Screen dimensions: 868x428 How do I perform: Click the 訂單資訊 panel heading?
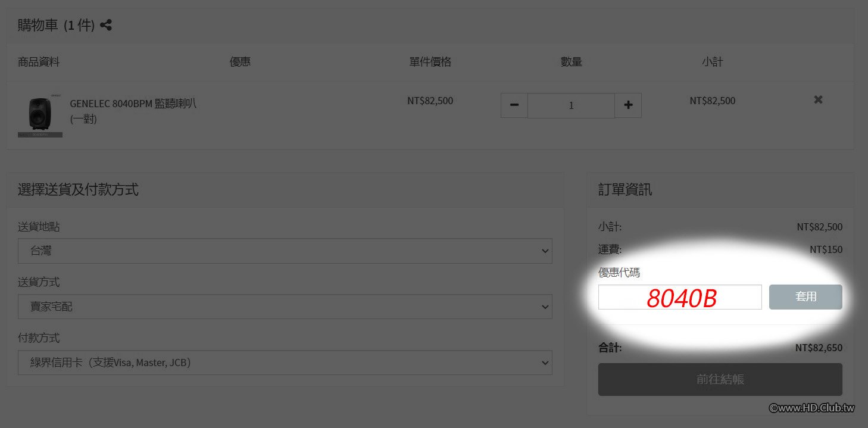tap(625, 190)
